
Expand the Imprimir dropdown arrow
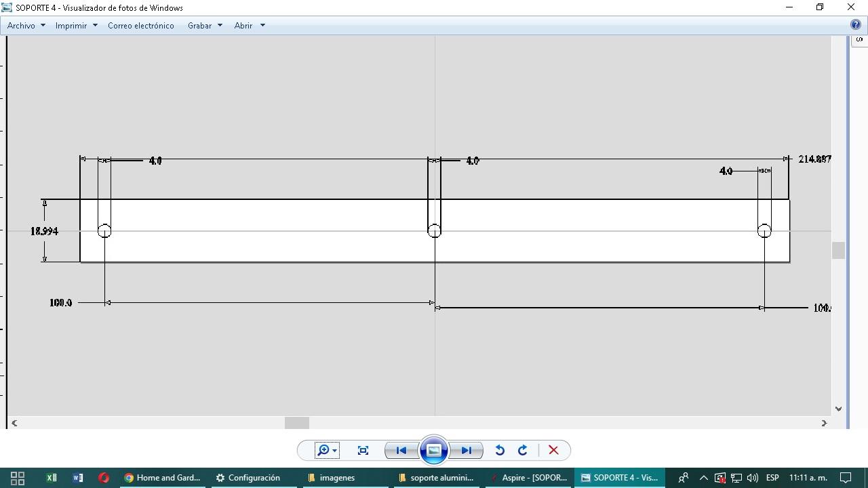point(95,25)
